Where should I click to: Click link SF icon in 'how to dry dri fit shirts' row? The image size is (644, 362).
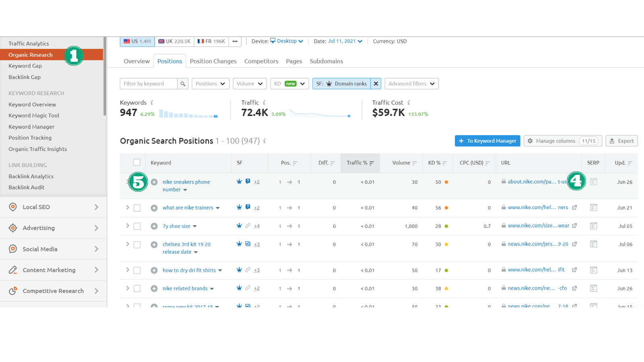(x=248, y=270)
